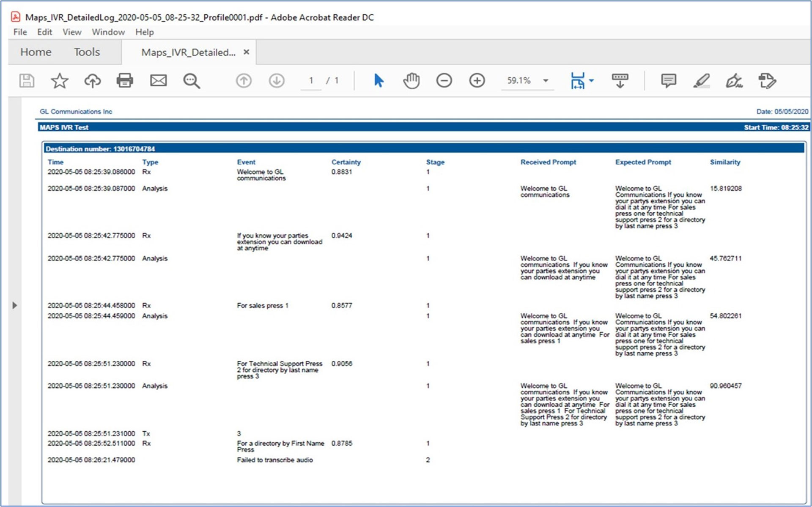
Task: Open the Help menu
Action: 145,32
